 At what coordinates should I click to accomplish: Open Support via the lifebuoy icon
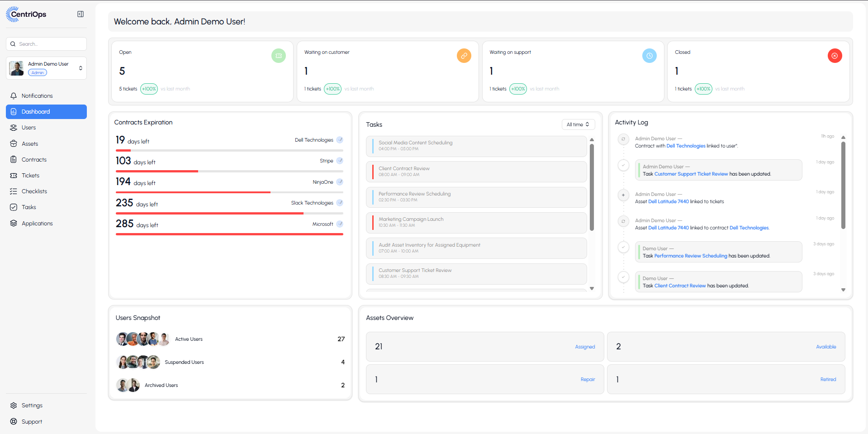pos(14,421)
